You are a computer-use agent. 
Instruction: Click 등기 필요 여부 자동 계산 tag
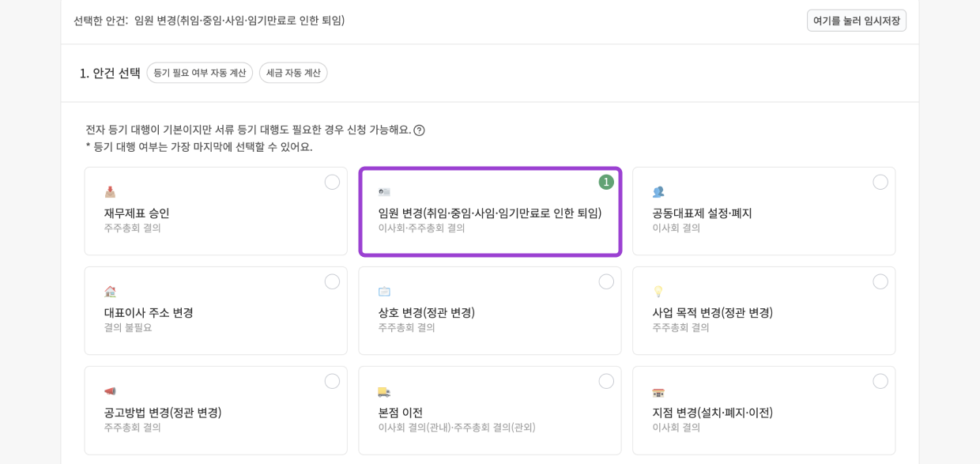(199, 73)
